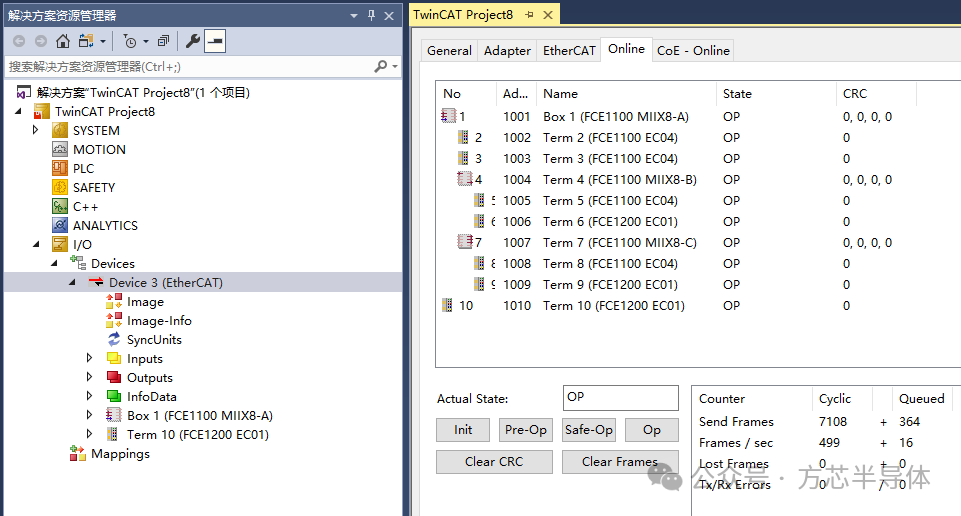Click the Collapse All icon in toolbar
The image size is (961, 516).
coord(163,41)
